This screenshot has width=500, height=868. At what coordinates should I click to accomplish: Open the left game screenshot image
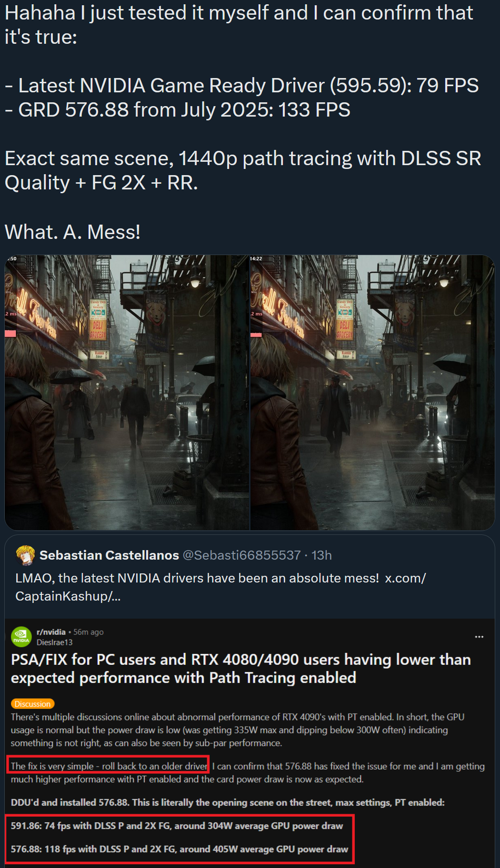click(127, 393)
